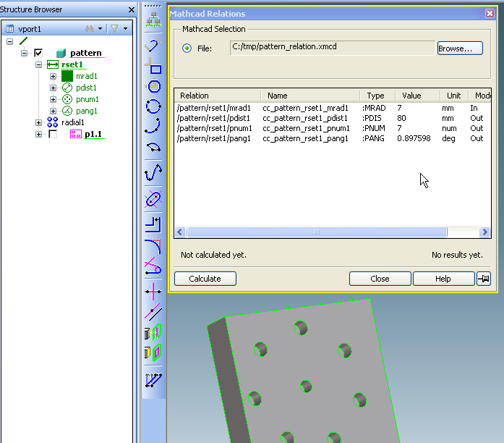
Task: Select the hatch lines tool
Action: [153, 380]
